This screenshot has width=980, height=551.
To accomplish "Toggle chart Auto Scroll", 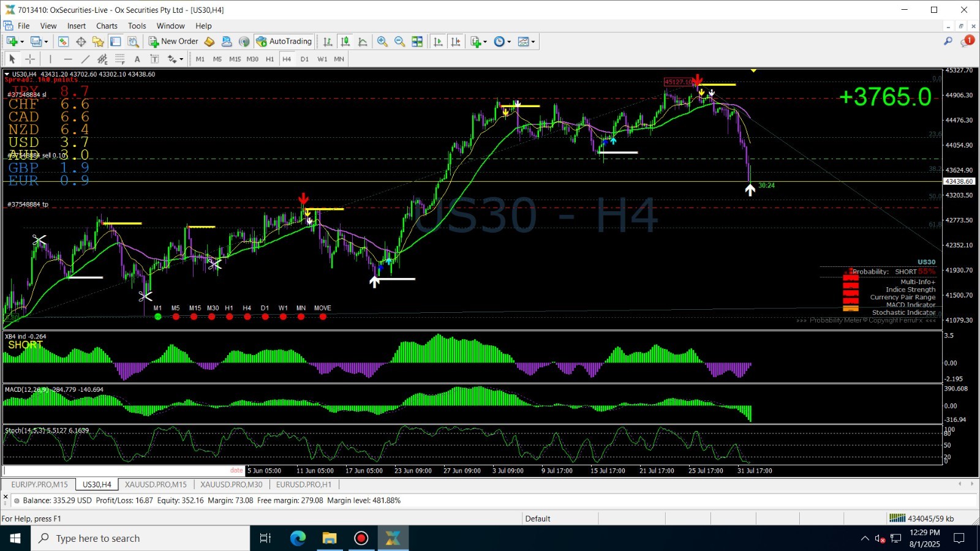I will pyautogui.click(x=438, y=42).
